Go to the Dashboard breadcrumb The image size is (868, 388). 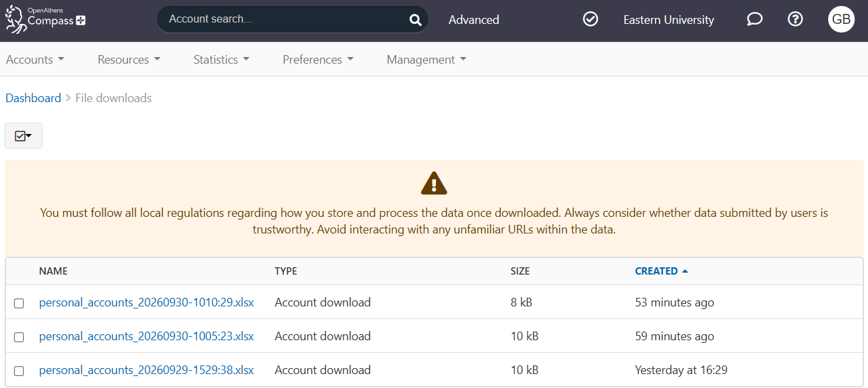point(33,98)
